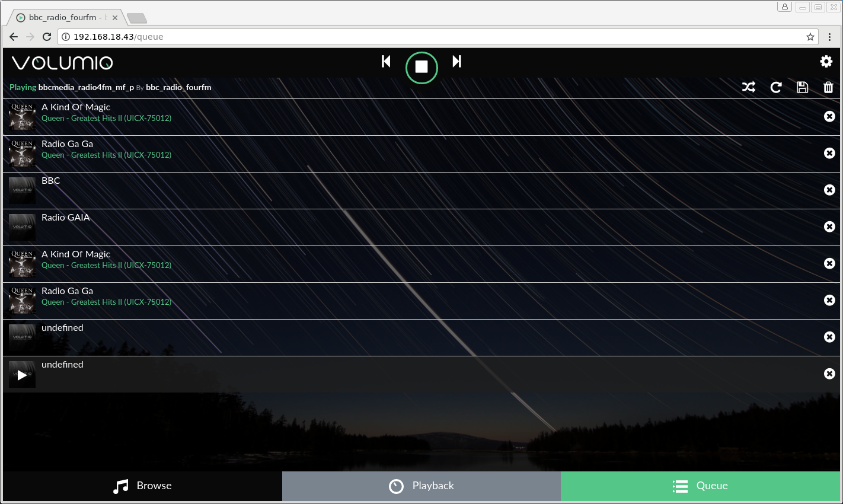Screen dimensions: 843x504
Task: Click the Playback clock icon
Action: coord(396,486)
